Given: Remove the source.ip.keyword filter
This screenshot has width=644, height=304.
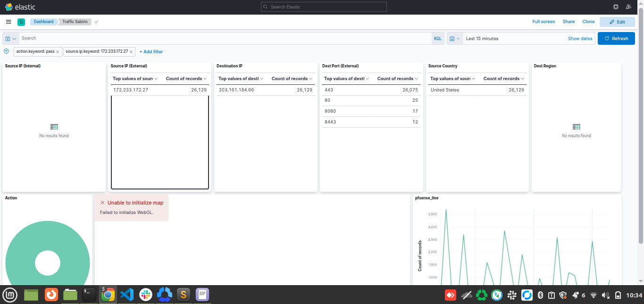Looking at the screenshot, I should pos(131,52).
